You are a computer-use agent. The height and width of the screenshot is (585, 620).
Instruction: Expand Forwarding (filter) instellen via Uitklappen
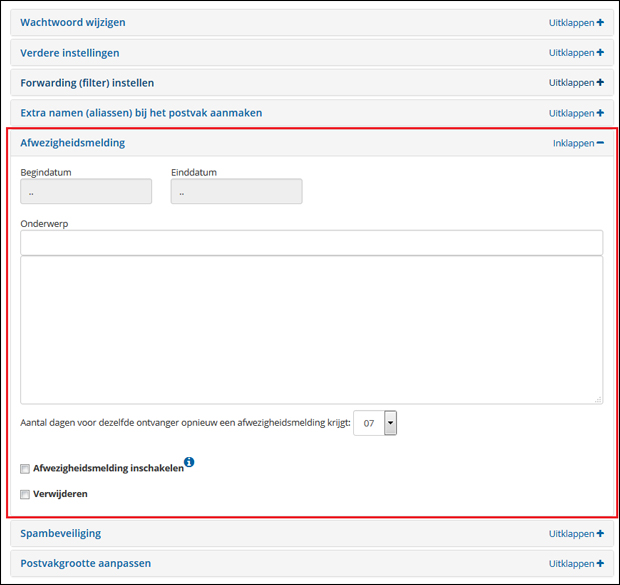tap(571, 83)
